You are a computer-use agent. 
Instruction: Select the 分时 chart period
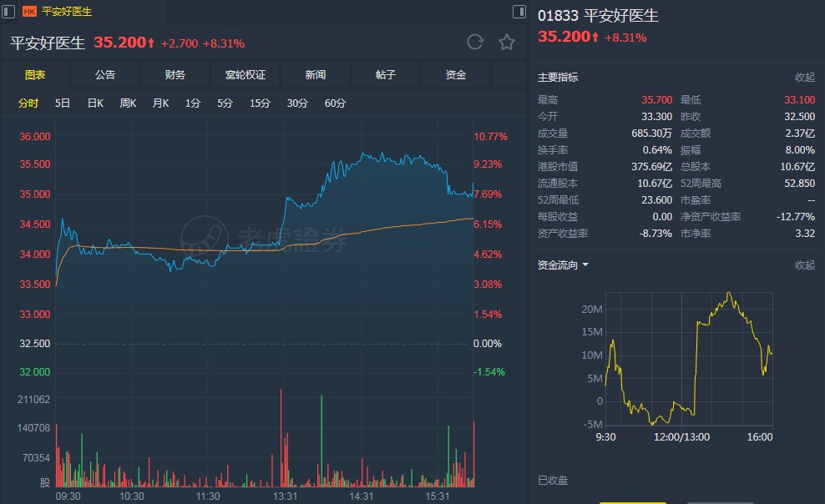click(28, 103)
